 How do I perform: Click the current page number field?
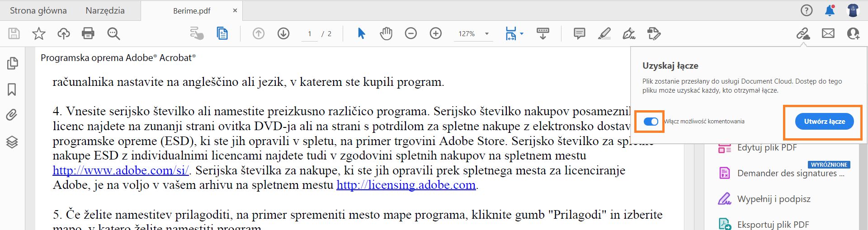tap(310, 34)
